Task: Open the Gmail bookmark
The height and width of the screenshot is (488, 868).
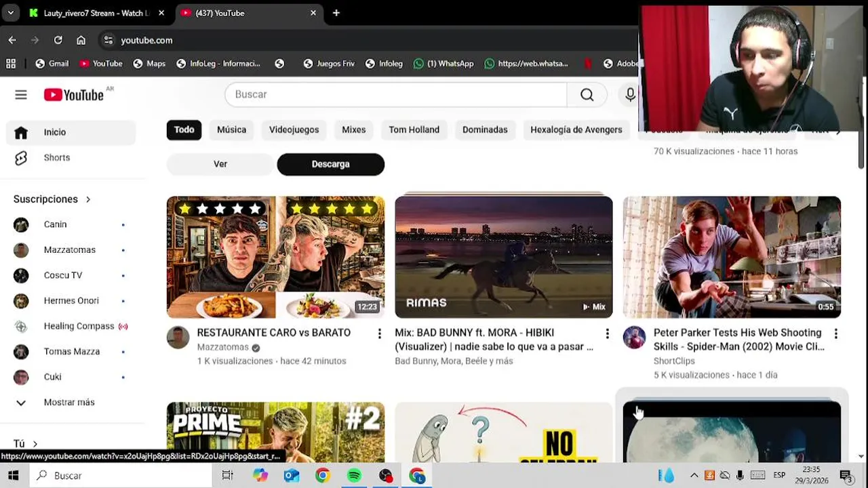Action: tap(52, 63)
